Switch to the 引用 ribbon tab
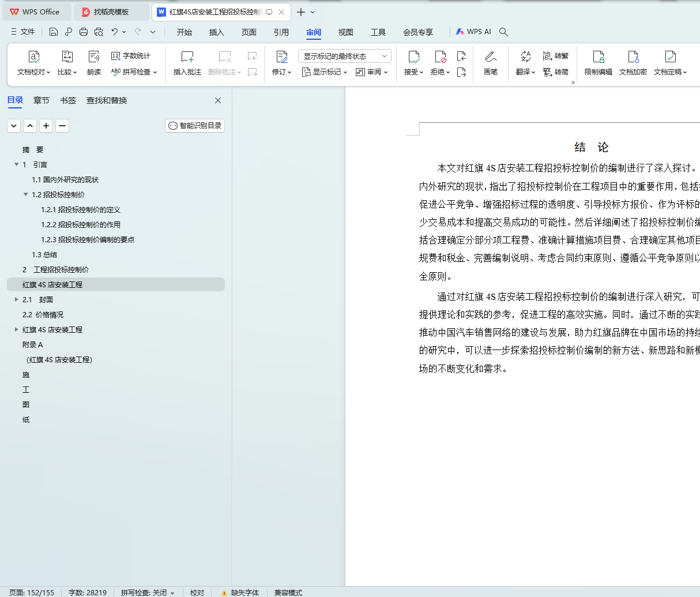Viewport: 700px width, 597px height. (281, 32)
